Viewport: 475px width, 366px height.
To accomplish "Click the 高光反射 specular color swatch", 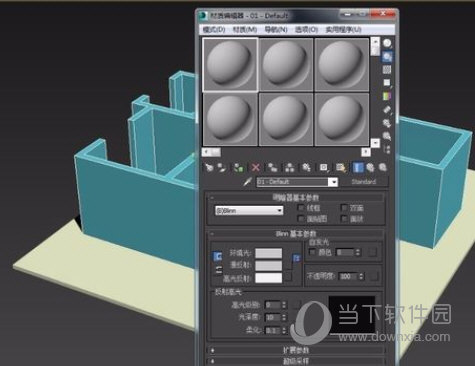I will tap(269, 277).
